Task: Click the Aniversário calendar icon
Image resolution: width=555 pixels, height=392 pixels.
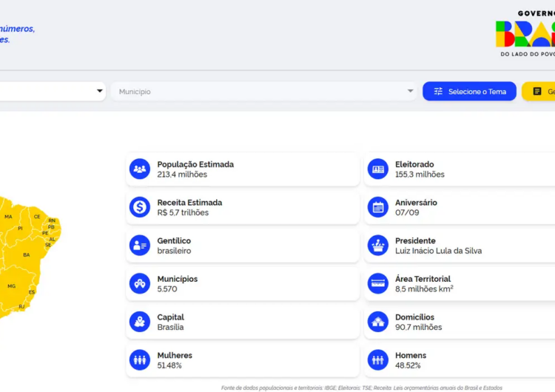Action: tap(378, 208)
